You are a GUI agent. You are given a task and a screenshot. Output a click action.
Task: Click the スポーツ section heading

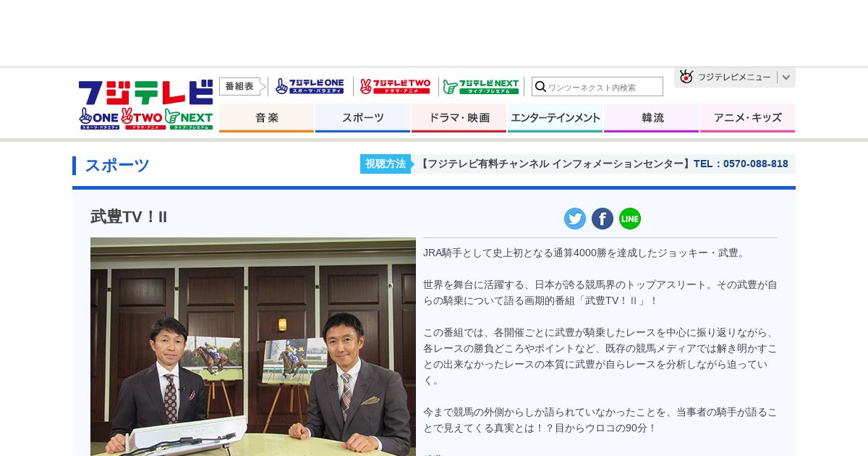(x=117, y=166)
